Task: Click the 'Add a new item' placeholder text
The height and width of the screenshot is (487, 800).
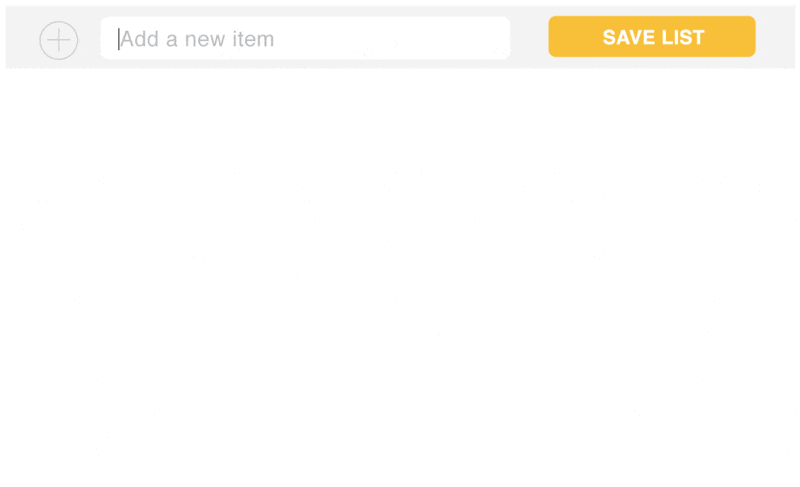Action: point(197,39)
